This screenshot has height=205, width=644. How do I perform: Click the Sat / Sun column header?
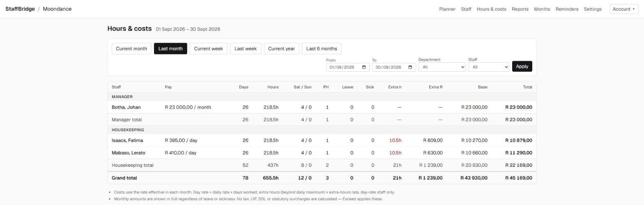coord(302,87)
